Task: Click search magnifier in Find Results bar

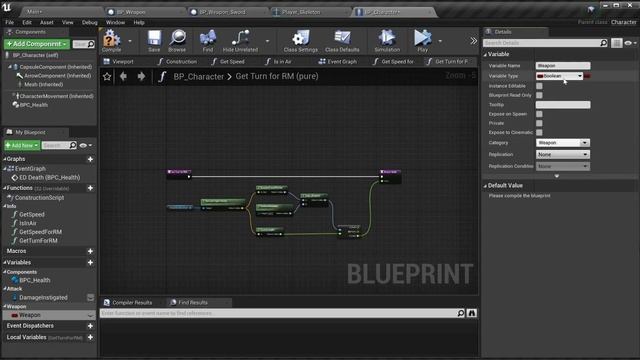Action: pos(461,313)
